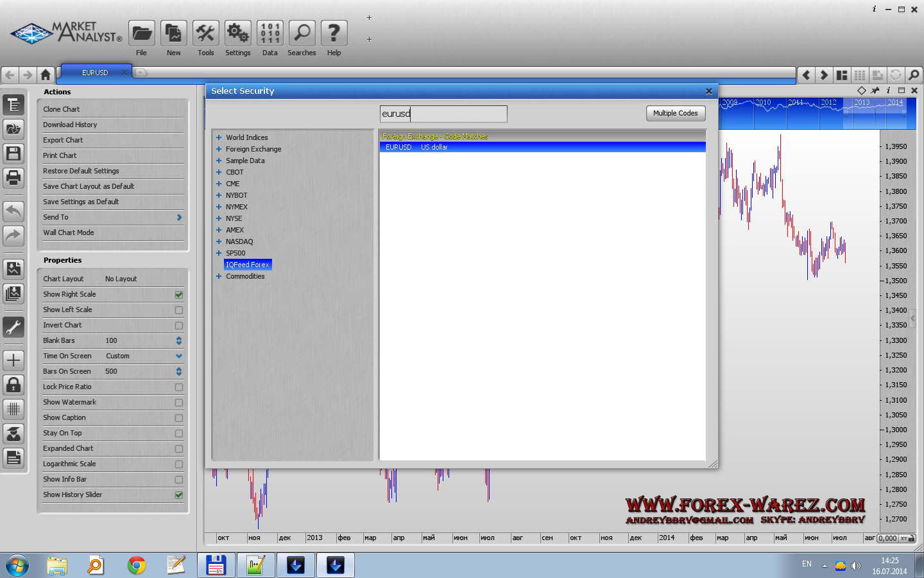Screen dimensions: 924x578
Task: Enable Logarithmic Scale checkbox
Action: point(179,464)
